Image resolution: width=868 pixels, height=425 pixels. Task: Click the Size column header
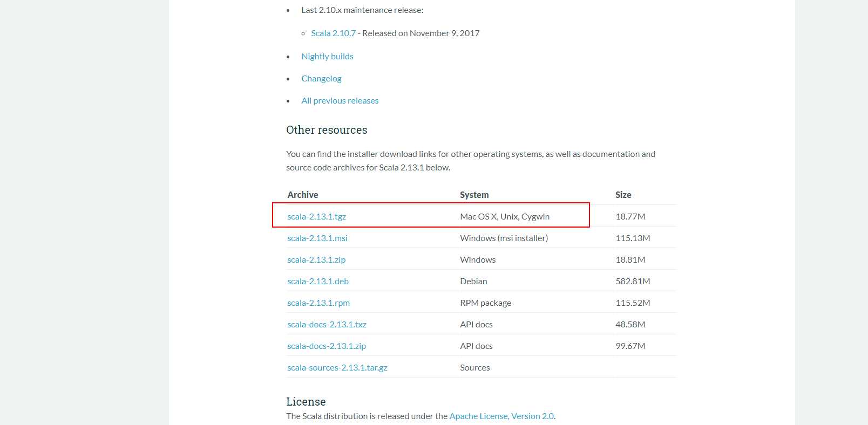(623, 195)
